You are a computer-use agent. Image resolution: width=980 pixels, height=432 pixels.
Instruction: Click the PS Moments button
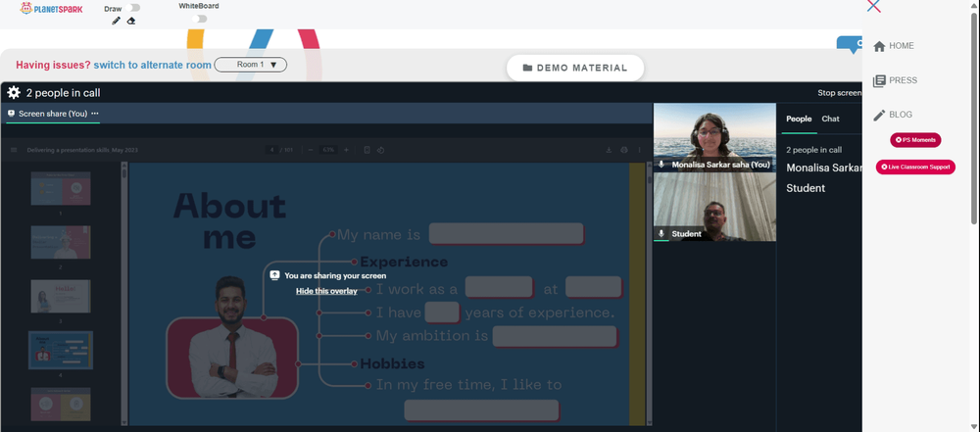(915, 140)
